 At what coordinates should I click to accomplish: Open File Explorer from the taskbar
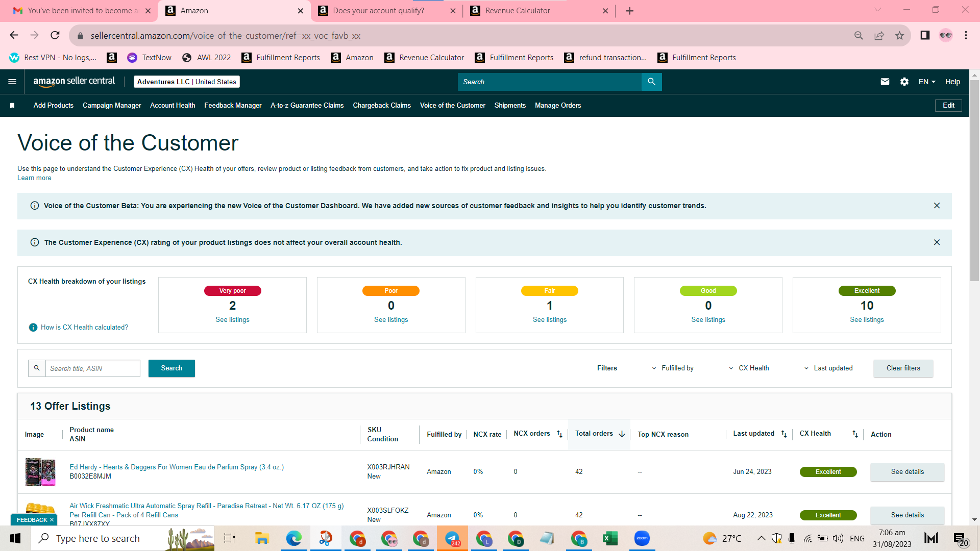click(x=262, y=538)
